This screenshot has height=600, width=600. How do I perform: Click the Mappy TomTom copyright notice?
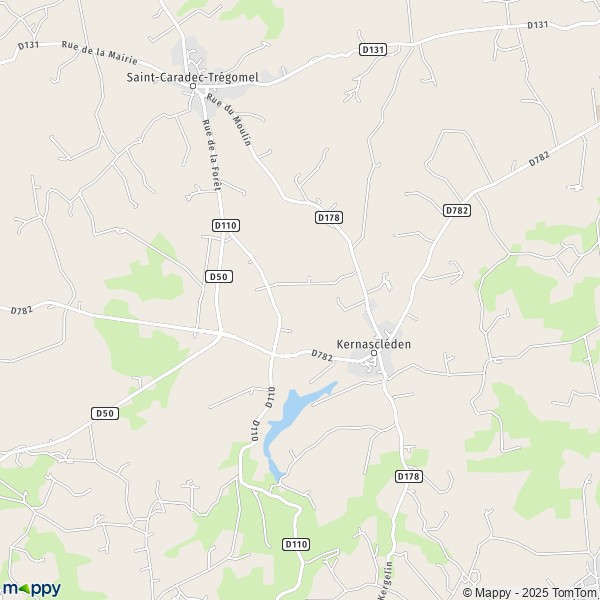point(530,592)
